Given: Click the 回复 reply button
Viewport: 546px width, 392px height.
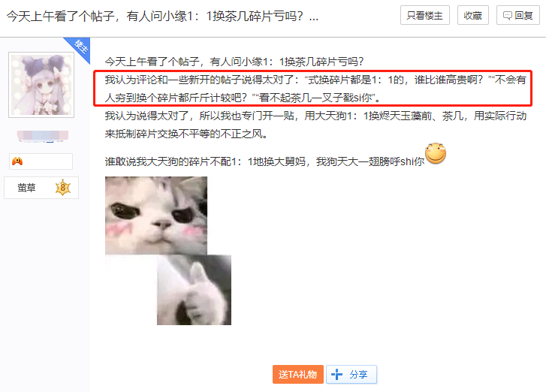Looking at the screenshot, I should click(517, 15).
